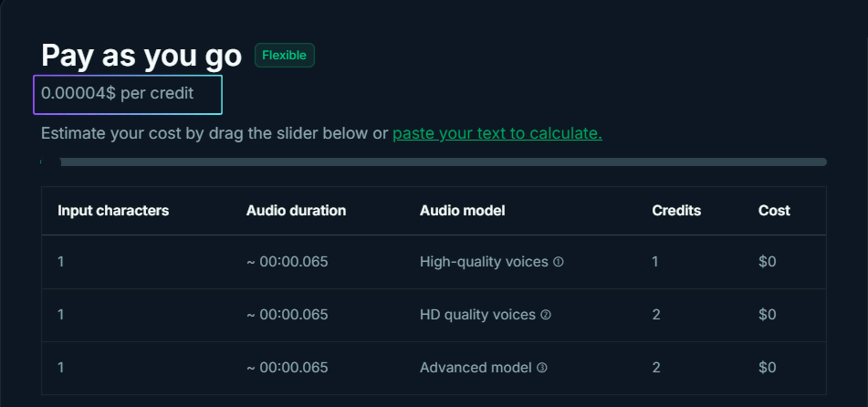Click the credits value in the Advanced model row
The height and width of the screenshot is (407, 868).
click(656, 368)
